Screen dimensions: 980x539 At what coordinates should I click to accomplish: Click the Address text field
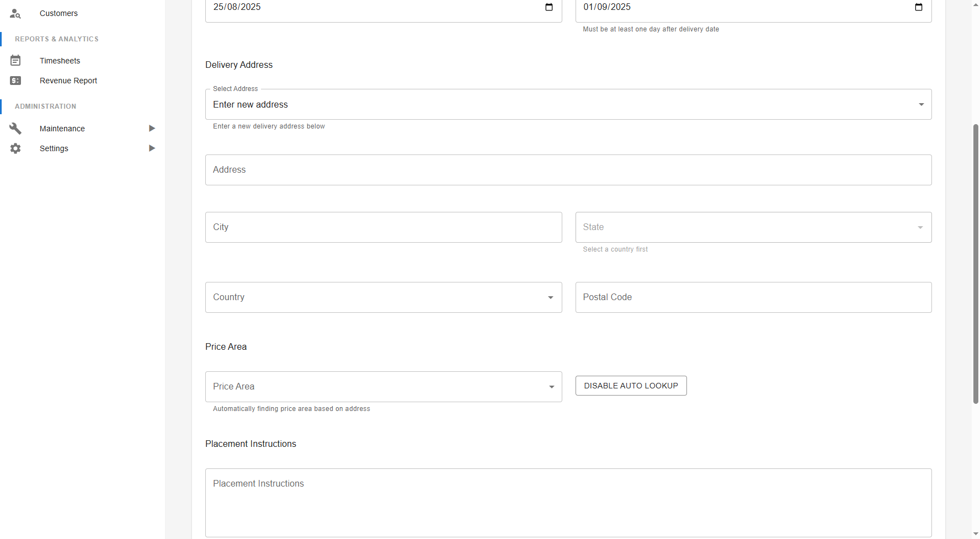click(568, 170)
